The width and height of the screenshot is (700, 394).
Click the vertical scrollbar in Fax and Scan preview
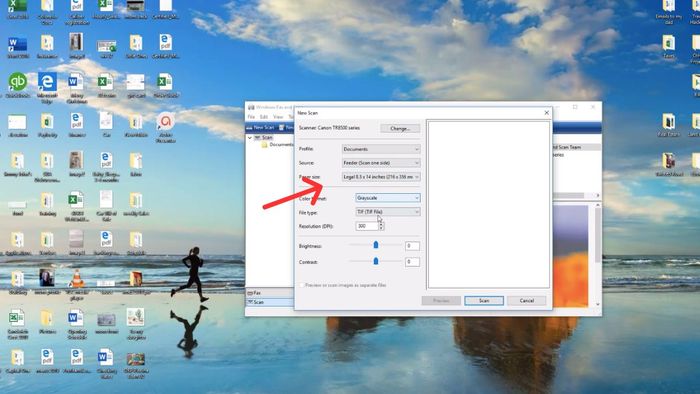point(598,235)
